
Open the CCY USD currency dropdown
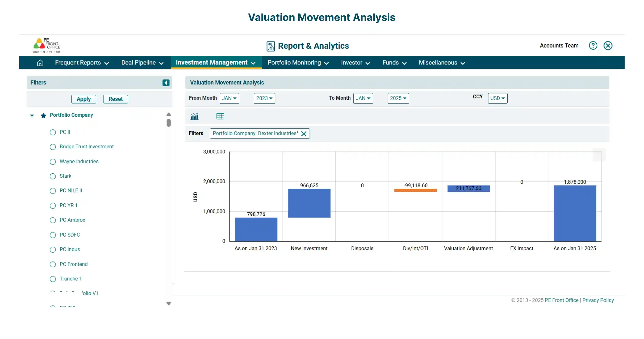click(498, 98)
